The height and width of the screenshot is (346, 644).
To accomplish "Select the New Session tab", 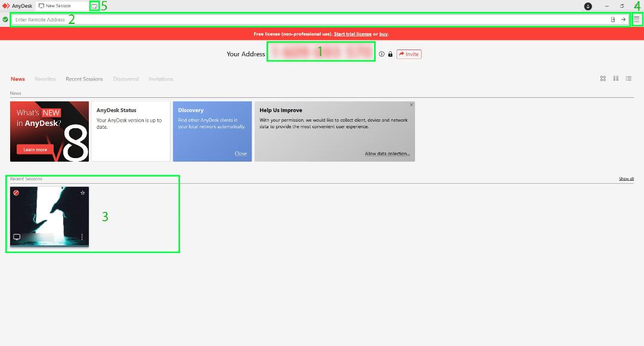I will [61, 6].
